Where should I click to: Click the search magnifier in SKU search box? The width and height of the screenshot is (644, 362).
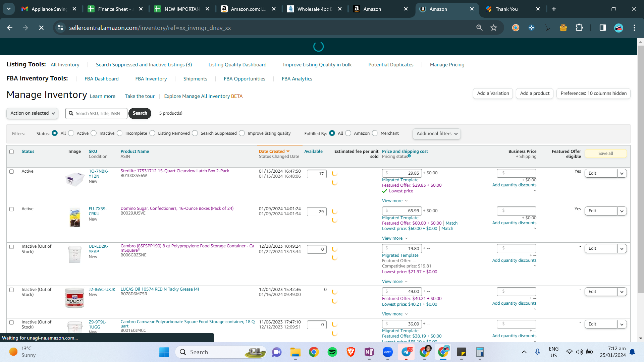71,113
